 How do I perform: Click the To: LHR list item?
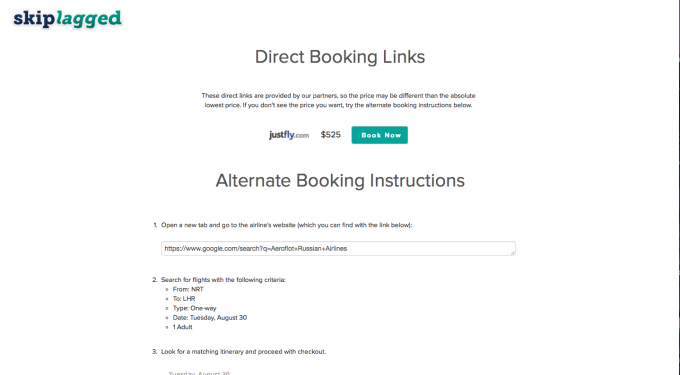[184, 299]
